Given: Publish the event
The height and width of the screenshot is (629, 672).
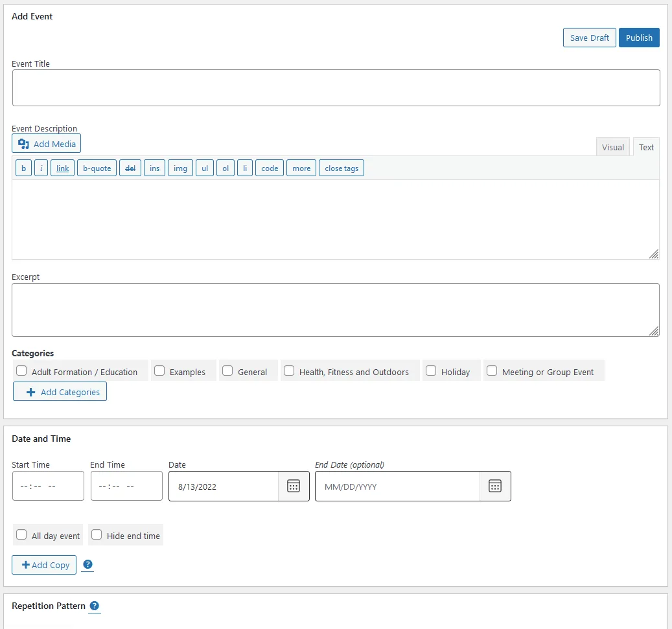Looking at the screenshot, I should click(x=639, y=38).
